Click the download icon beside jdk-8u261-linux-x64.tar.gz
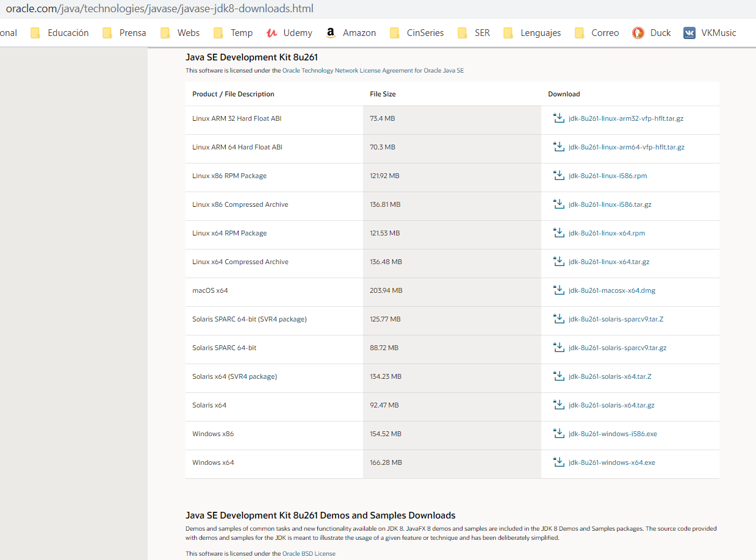 pyautogui.click(x=559, y=261)
